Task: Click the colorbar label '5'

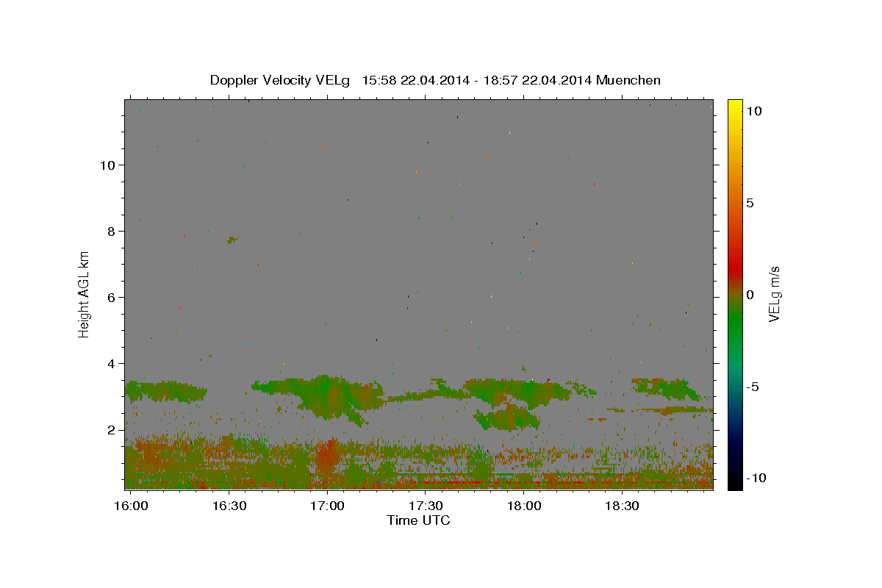Action: (750, 203)
